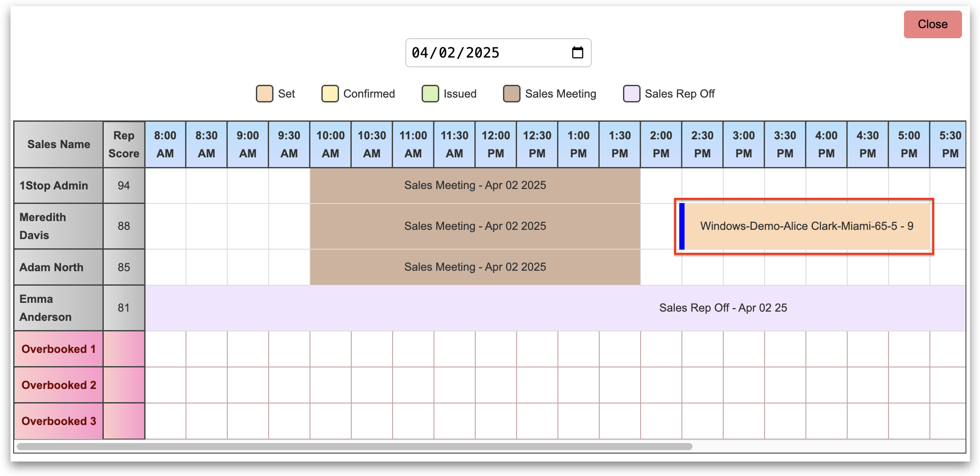Image resolution: width=980 pixels, height=476 pixels.
Task: Click the Sales Rep Off legend swatch
Action: pyautogui.click(x=631, y=94)
